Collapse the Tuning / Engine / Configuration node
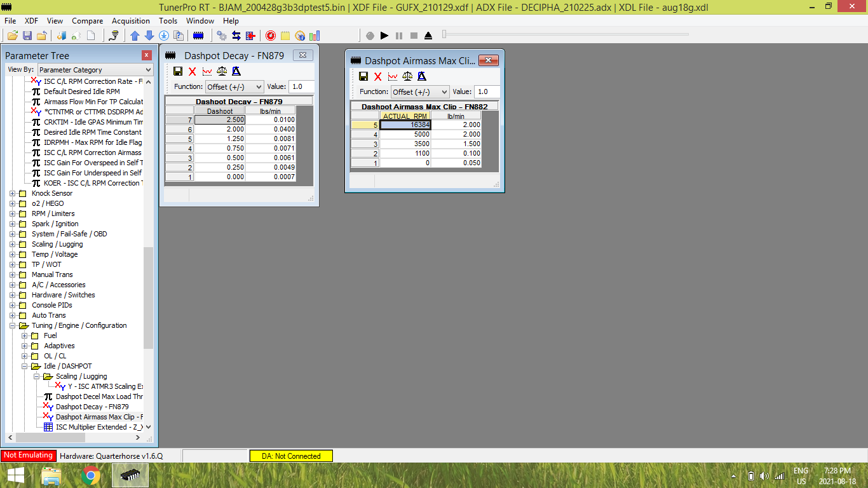Viewport: 868px width, 488px height. (x=13, y=325)
